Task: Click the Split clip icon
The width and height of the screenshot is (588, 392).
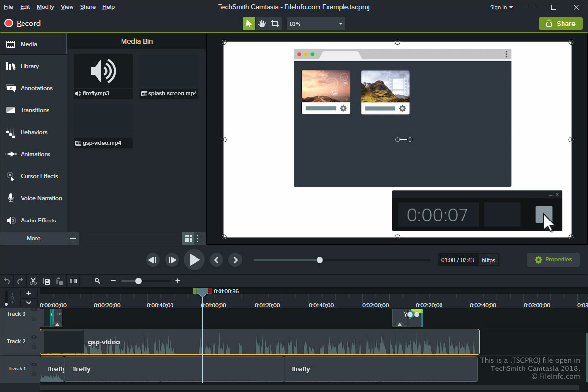Action: (x=73, y=281)
